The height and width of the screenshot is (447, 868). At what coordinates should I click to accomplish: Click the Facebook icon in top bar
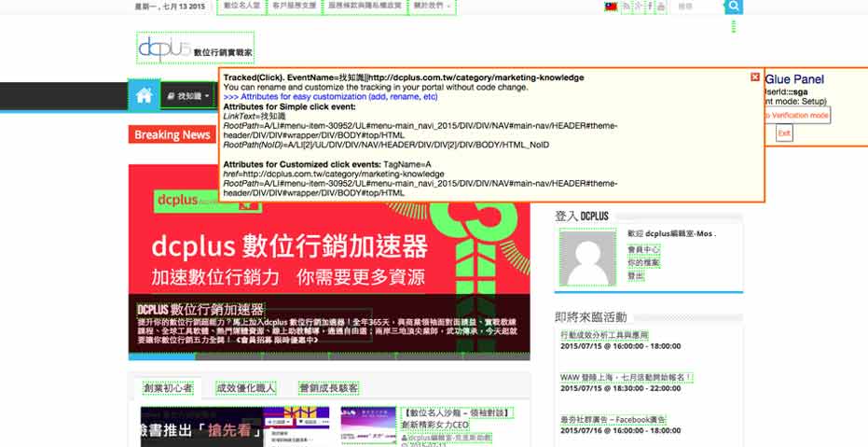[650, 7]
